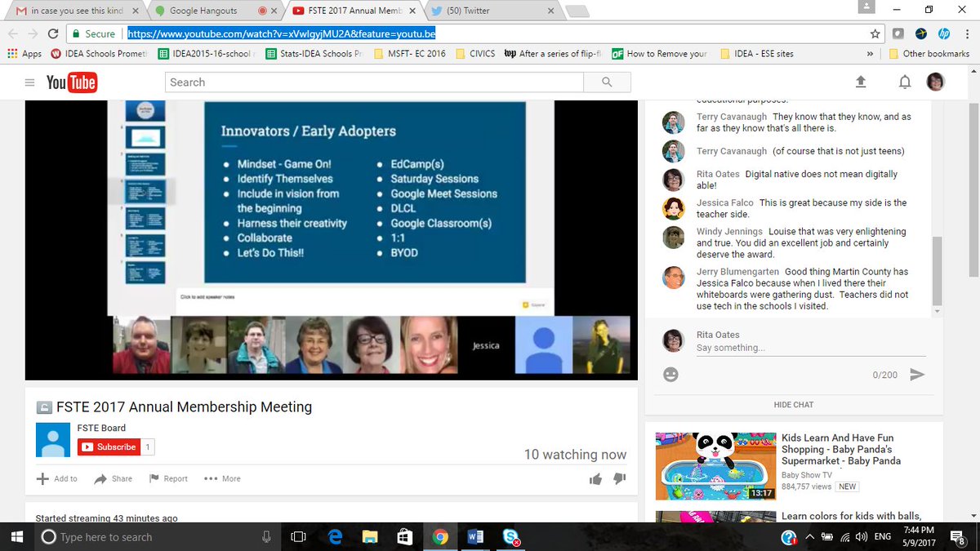The image size is (980, 551).
Task: Expand the bookmarks overflow chevron
Action: (870, 54)
